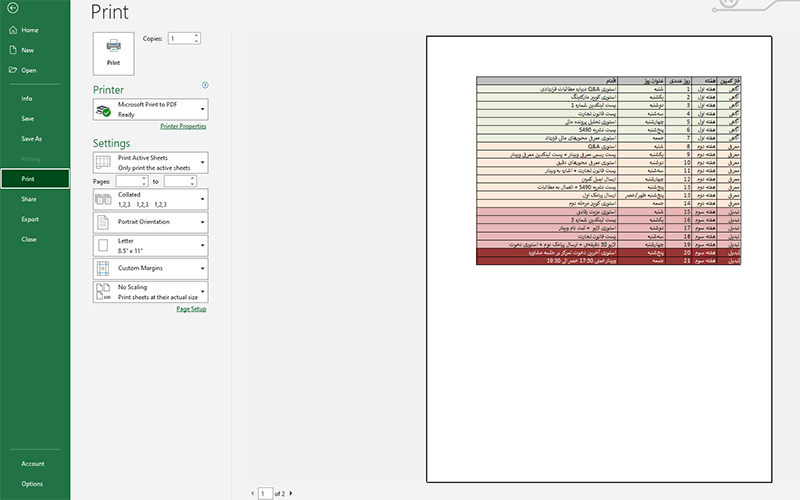Decrease number of copies

[196, 41]
